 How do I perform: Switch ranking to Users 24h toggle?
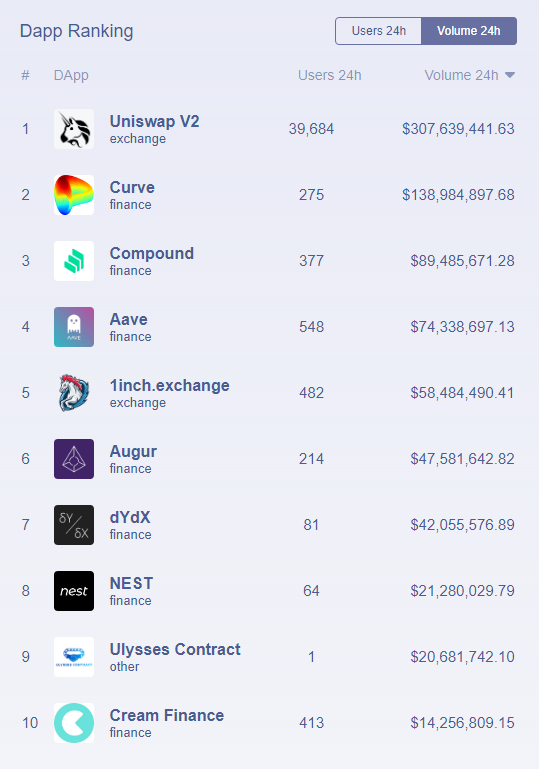click(x=378, y=31)
